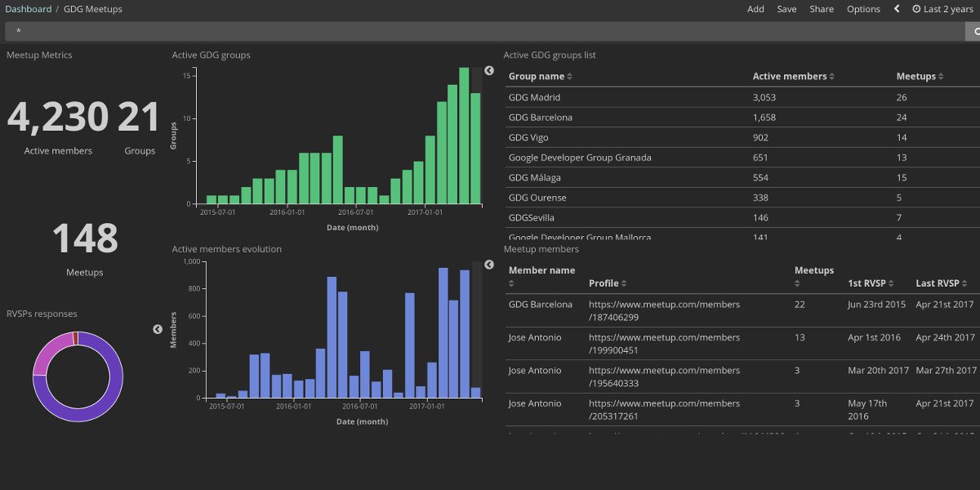Open profile link ending in 187406299
Viewport: 980px width, 490px height.
(664, 310)
